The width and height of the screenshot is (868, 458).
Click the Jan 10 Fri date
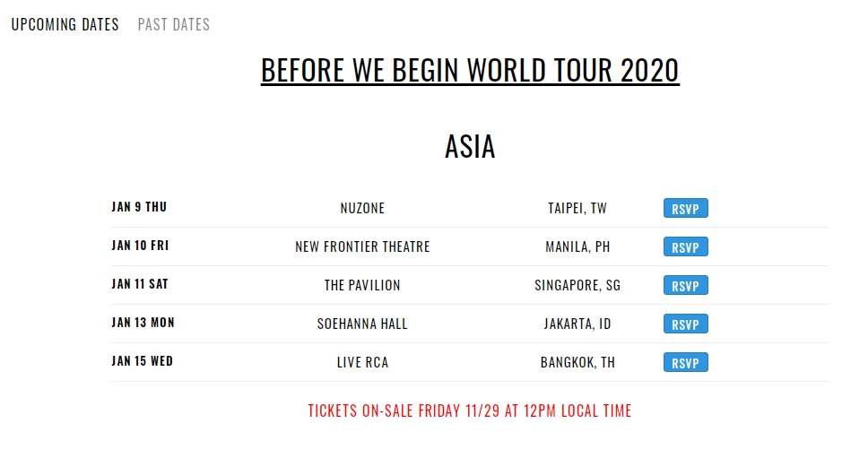point(140,246)
